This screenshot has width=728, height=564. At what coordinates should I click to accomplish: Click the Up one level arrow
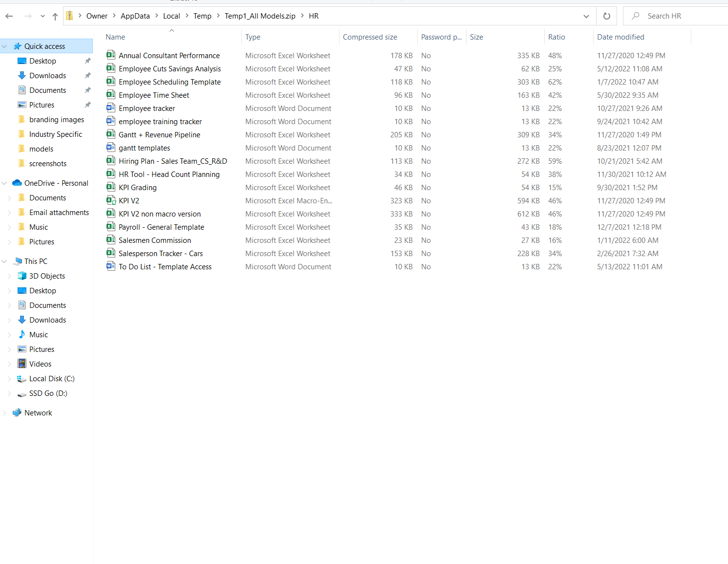pos(55,16)
